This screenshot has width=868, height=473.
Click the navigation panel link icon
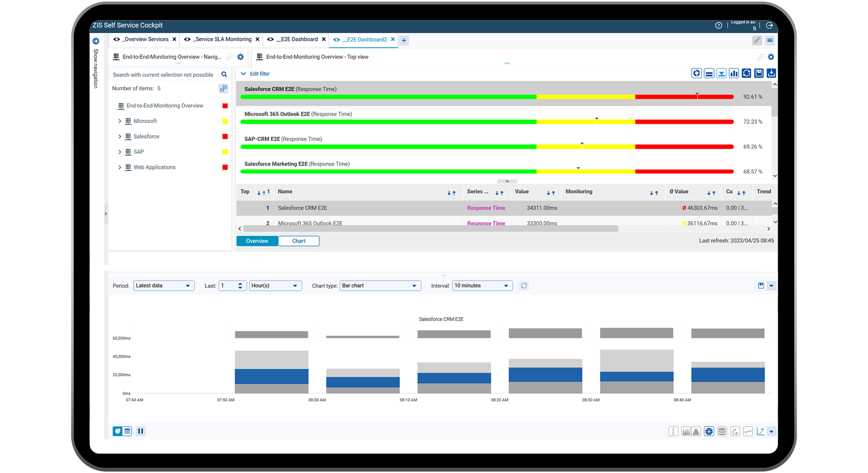click(230, 57)
